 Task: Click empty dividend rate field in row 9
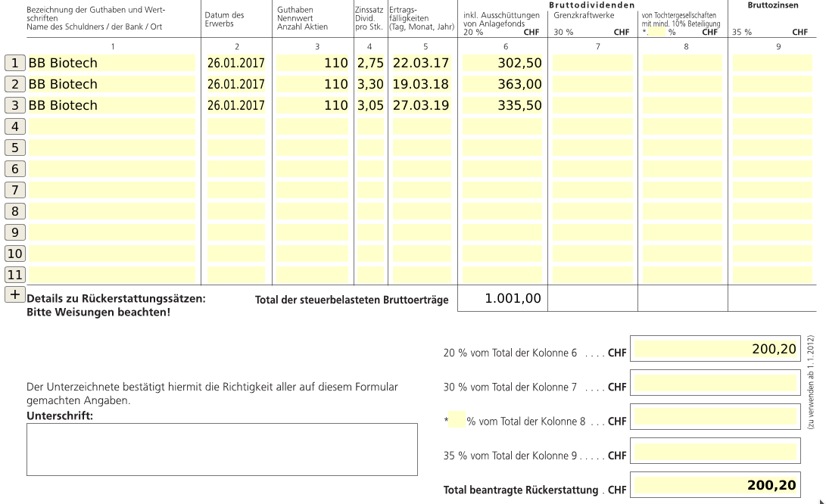tap(371, 232)
